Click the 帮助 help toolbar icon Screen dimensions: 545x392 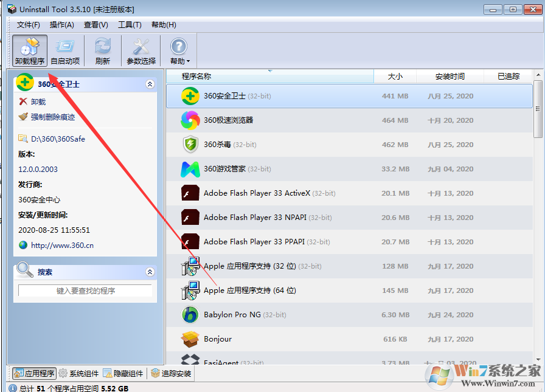point(178,49)
